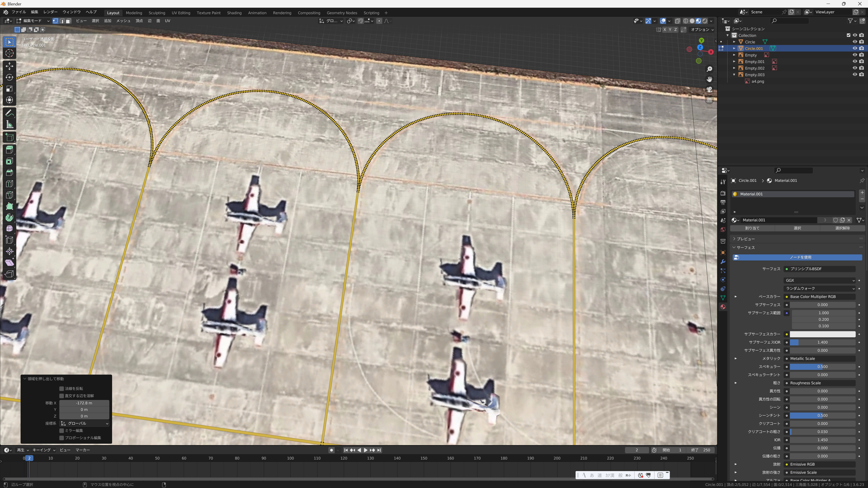Toggle the Collection exclude checkbox

849,35
